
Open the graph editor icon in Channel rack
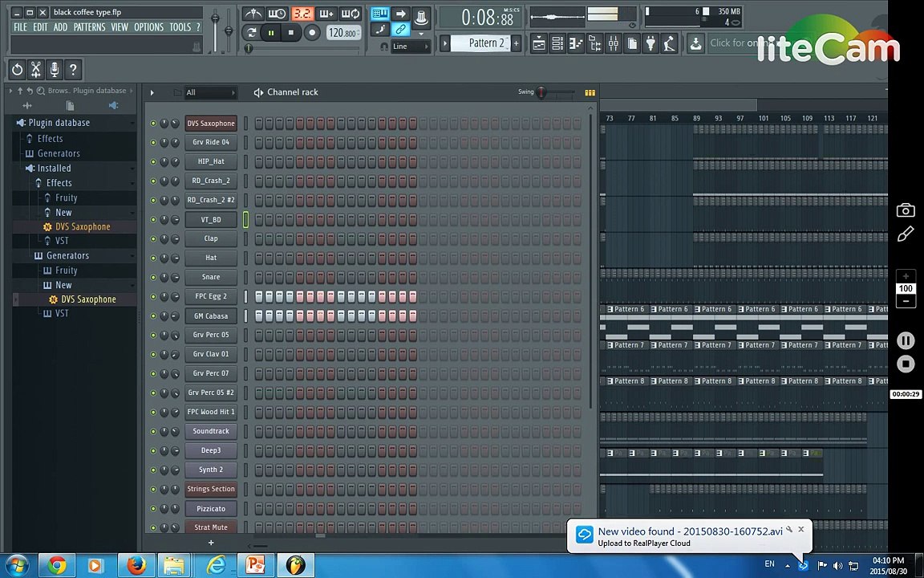590,92
